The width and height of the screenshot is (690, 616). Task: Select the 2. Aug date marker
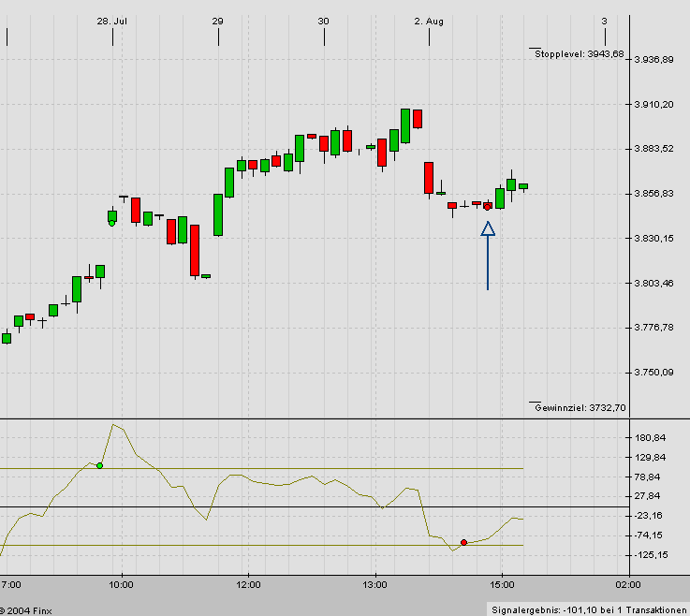pos(429,21)
